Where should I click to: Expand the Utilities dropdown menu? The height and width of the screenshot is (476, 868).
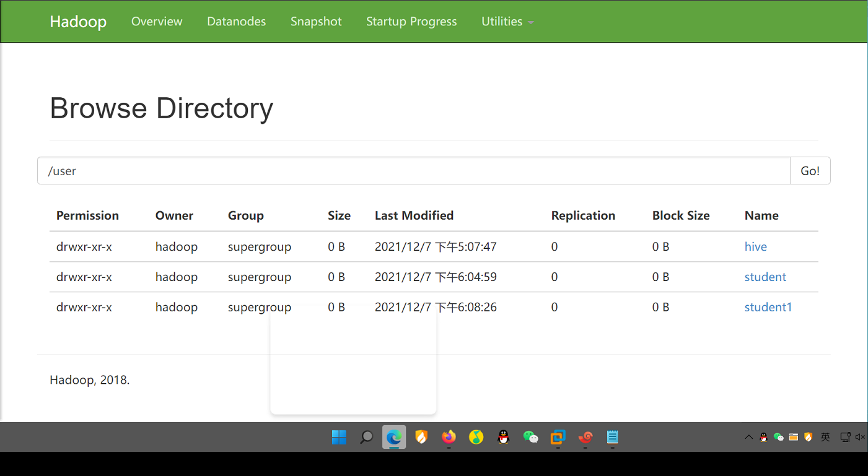507,22
